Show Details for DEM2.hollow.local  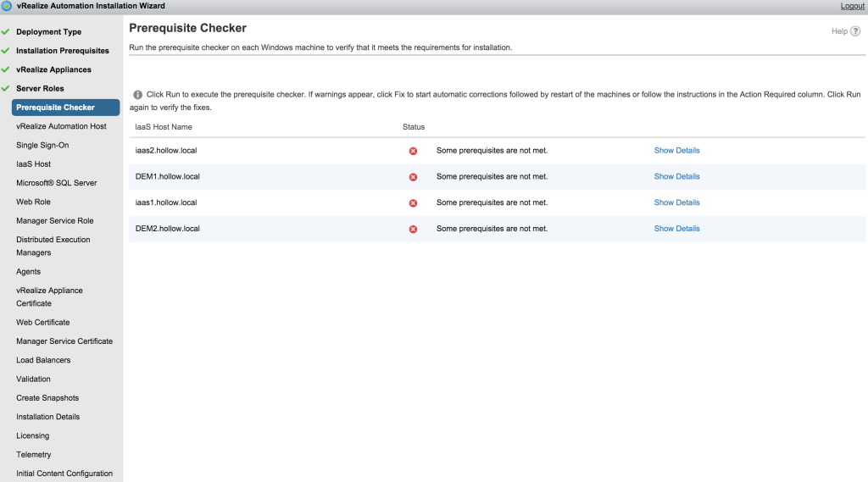(x=676, y=229)
